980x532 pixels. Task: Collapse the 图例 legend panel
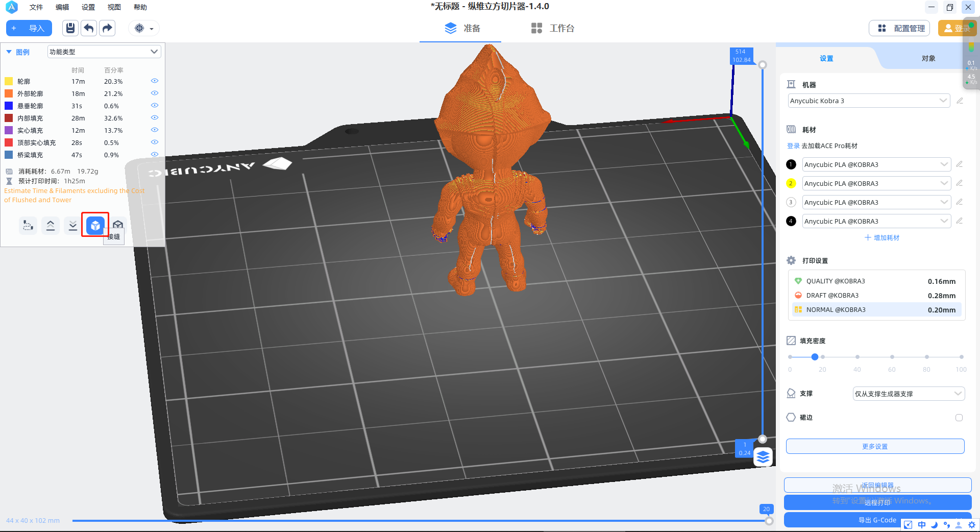click(9, 52)
